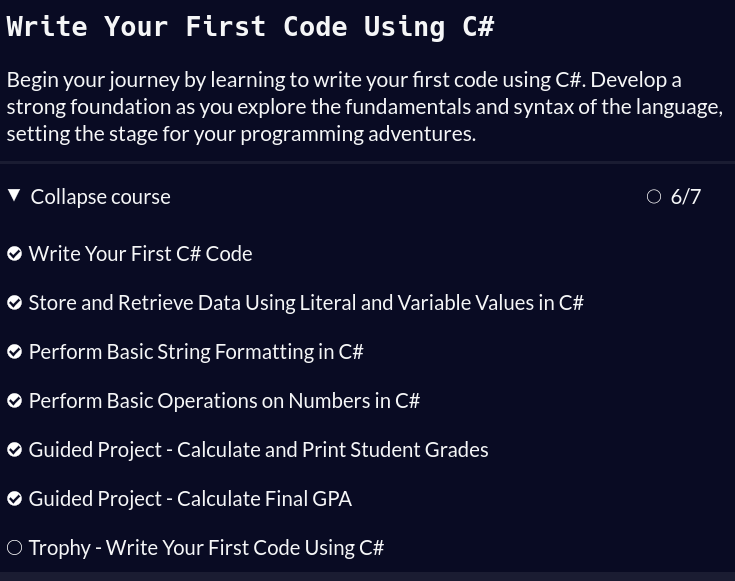The width and height of the screenshot is (735, 581).
Task: Collapse the course using the triangle arrow
Action: point(14,195)
